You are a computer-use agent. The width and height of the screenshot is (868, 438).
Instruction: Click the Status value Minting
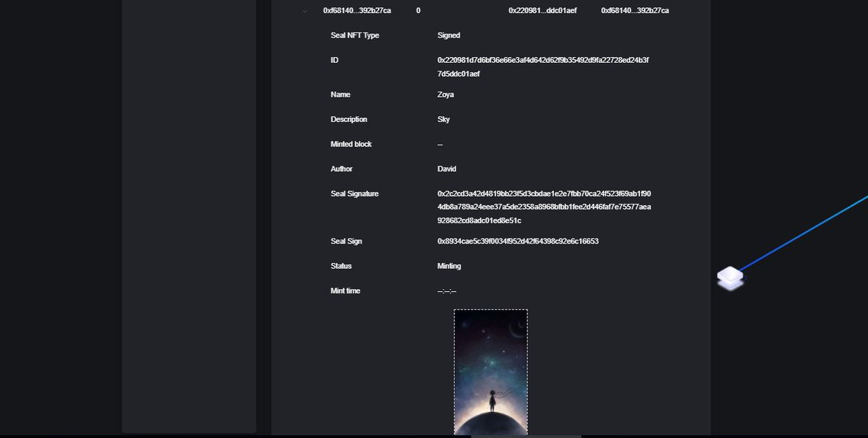tap(449, 266)
